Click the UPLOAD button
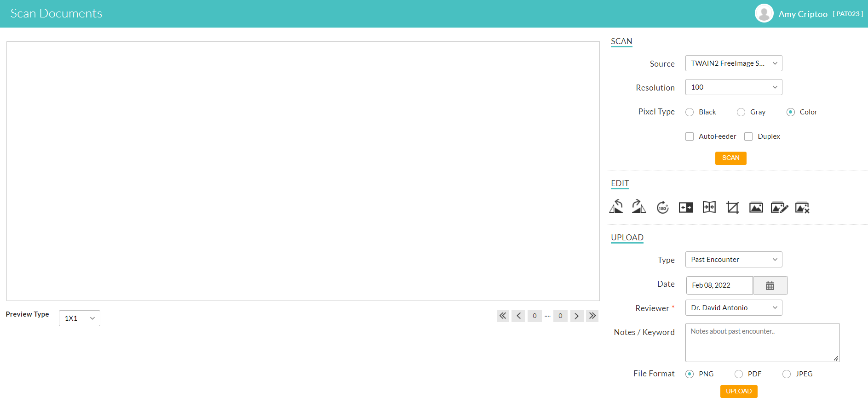The image size is (868, 403). click(x=739, y=391)
